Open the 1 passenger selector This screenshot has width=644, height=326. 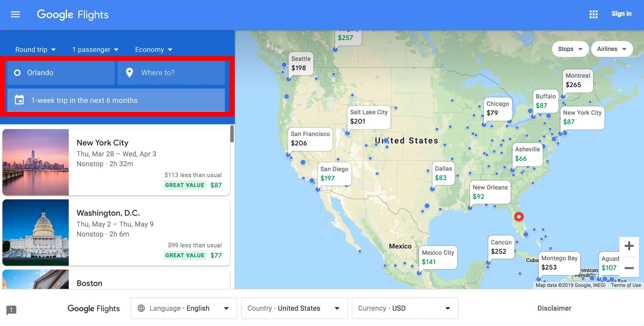tap(95, 50)
